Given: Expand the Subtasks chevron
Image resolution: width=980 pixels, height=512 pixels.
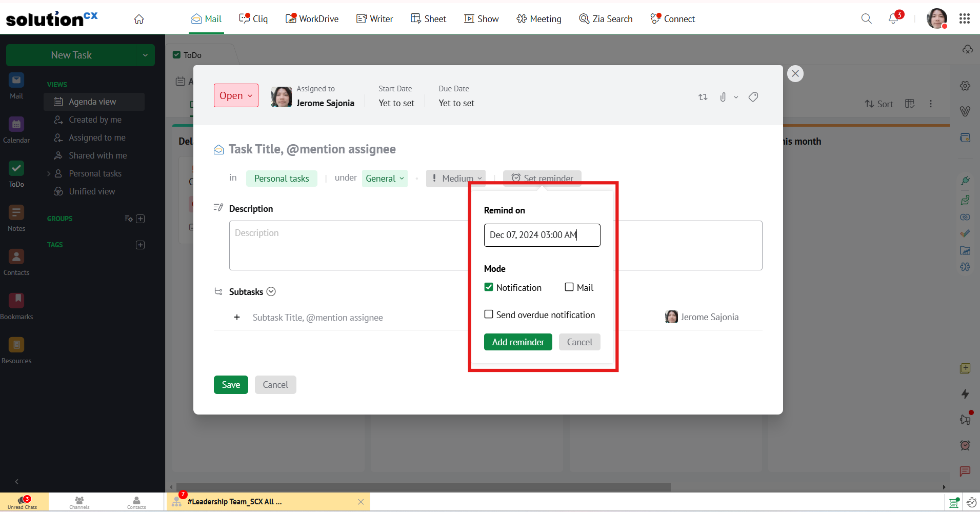Looking at the screenshot, I should 271,291.
